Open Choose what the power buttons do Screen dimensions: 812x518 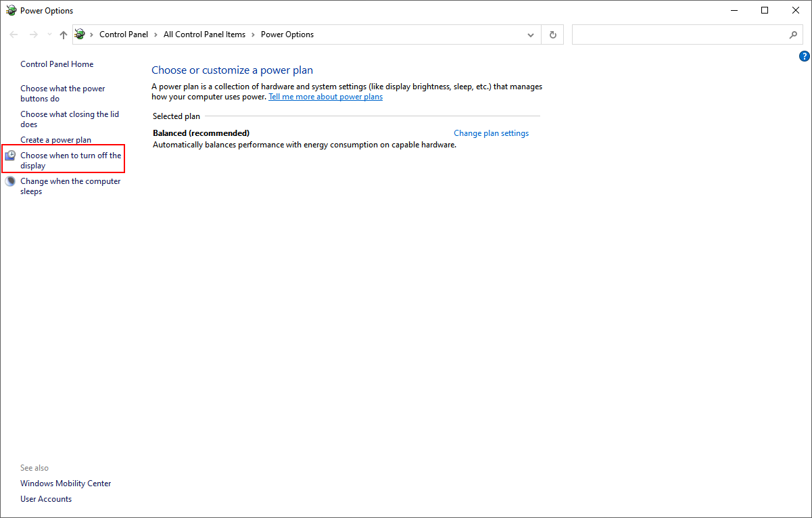(x=63, y=93)
